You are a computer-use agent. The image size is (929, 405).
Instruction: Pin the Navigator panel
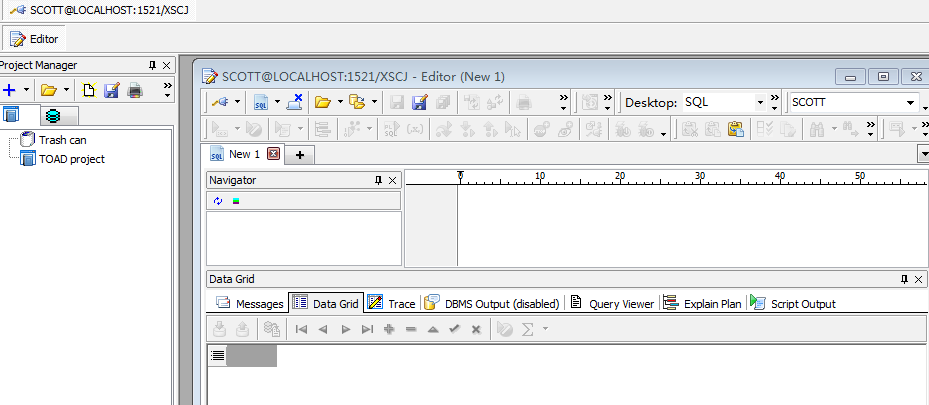click(x=379, y=181)
